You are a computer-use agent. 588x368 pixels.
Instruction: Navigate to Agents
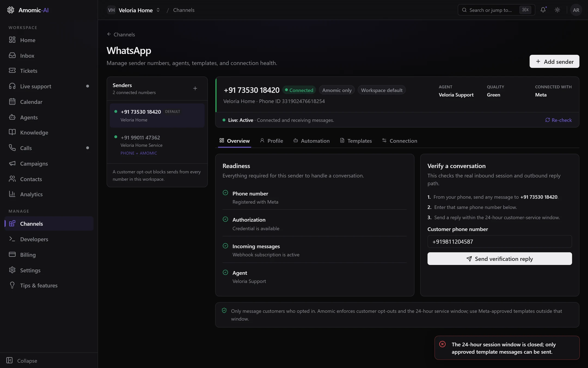[x=49, y=117]
